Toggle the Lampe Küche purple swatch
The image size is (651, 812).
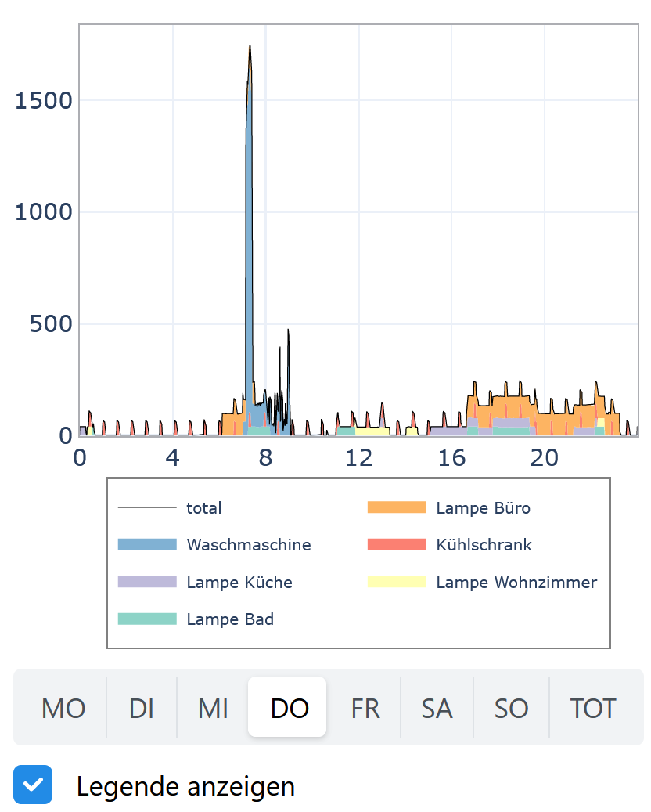[x=147, y=582]
